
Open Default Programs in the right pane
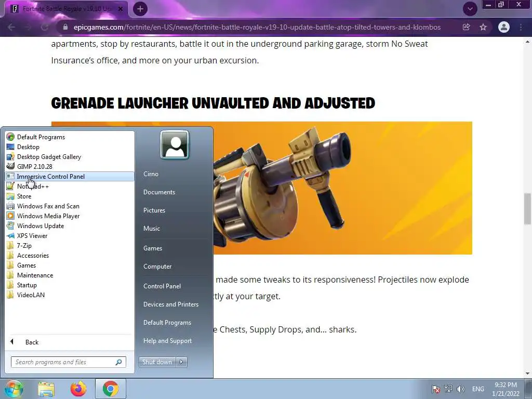[167, 323]
